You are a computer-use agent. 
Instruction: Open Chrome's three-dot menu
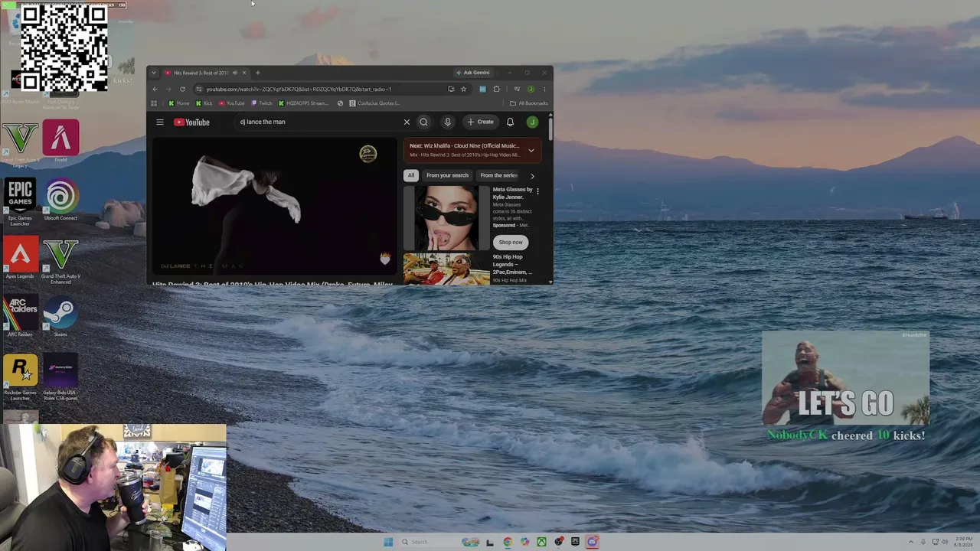pyautogui.click(x=544, y=89)
